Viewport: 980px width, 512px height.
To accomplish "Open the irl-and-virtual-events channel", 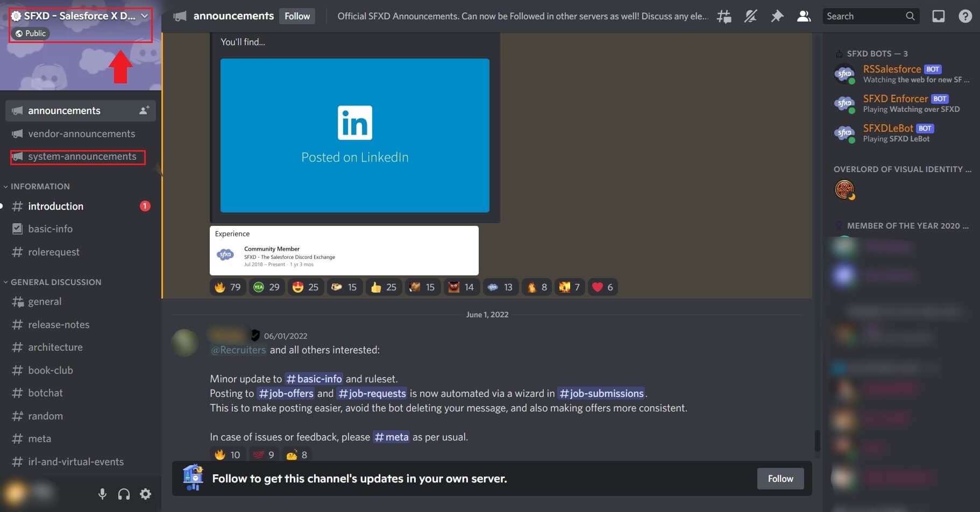I will (x=81, y=462).
